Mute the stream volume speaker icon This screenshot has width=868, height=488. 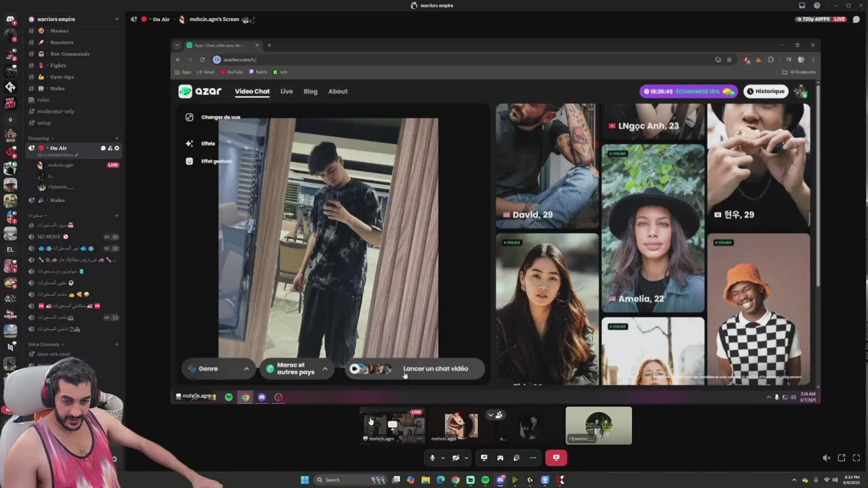point(826,458)
